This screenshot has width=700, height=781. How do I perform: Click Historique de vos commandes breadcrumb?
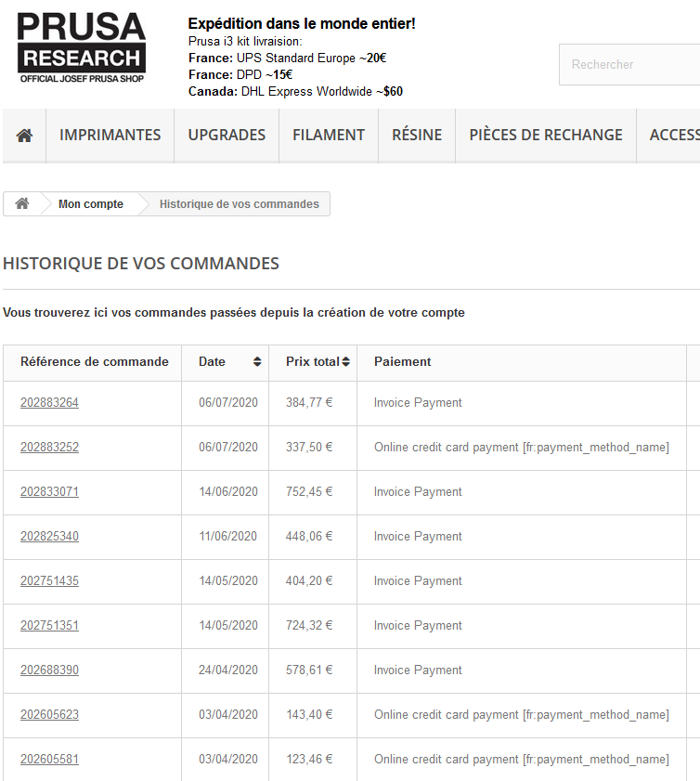coord(239,203)
